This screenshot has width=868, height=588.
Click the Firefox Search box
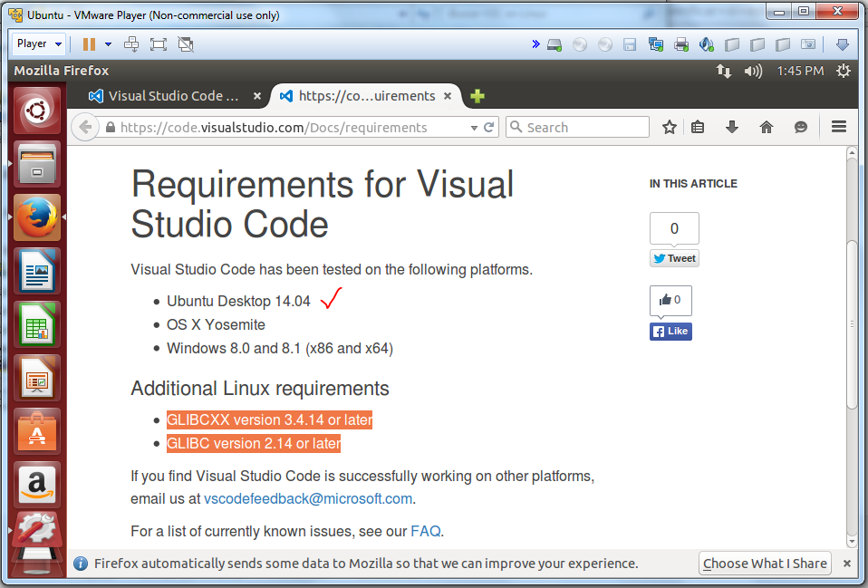coord(577,128)
